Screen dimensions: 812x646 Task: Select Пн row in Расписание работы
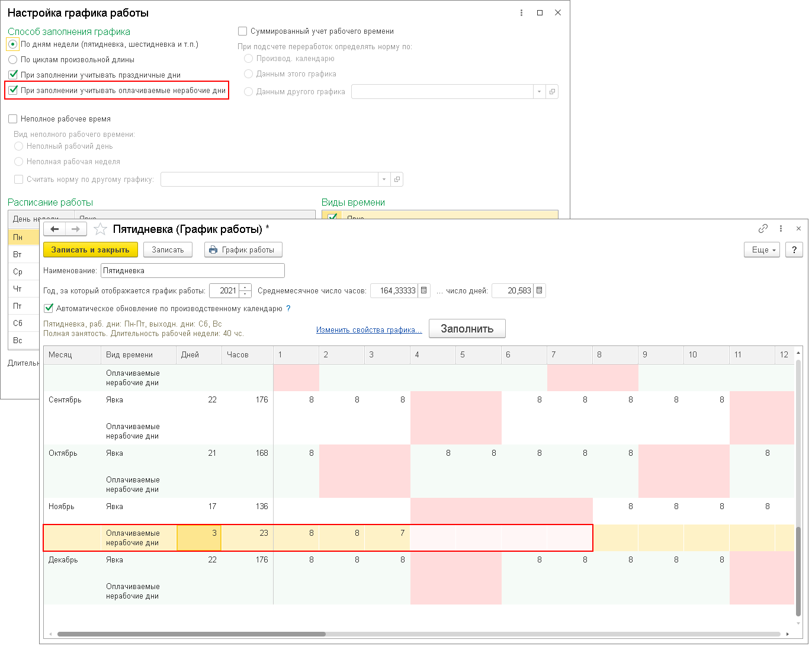(x=24, y=237)
